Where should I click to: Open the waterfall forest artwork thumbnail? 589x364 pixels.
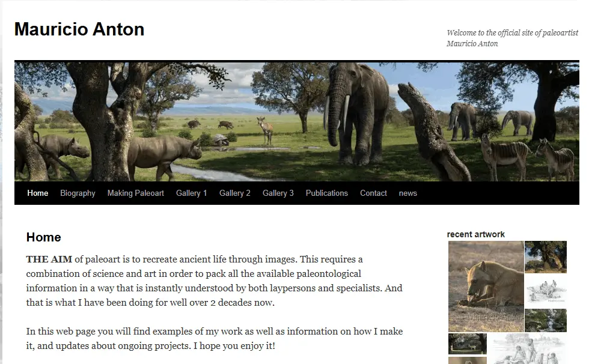545,320
